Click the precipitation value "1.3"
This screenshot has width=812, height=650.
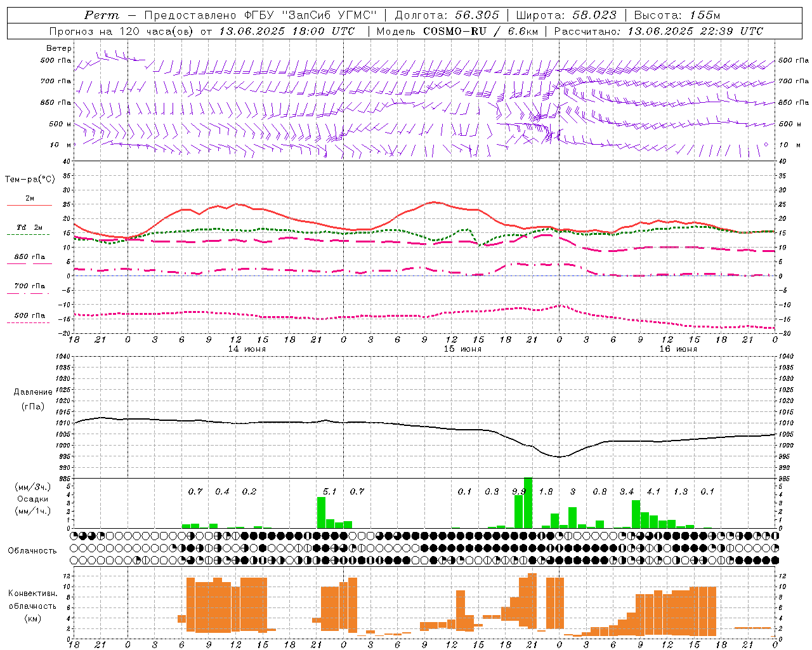click(x=681, y=491)
